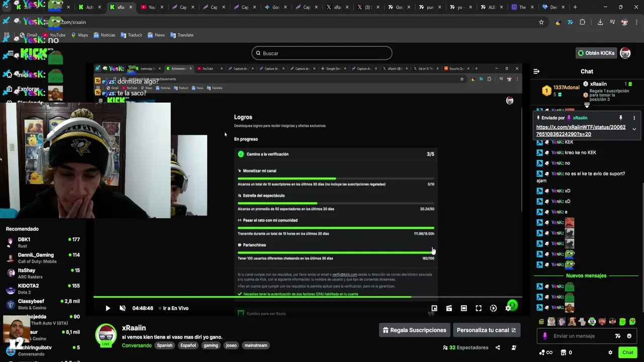Expand the gift leaderboard panel

coord(587,106)
